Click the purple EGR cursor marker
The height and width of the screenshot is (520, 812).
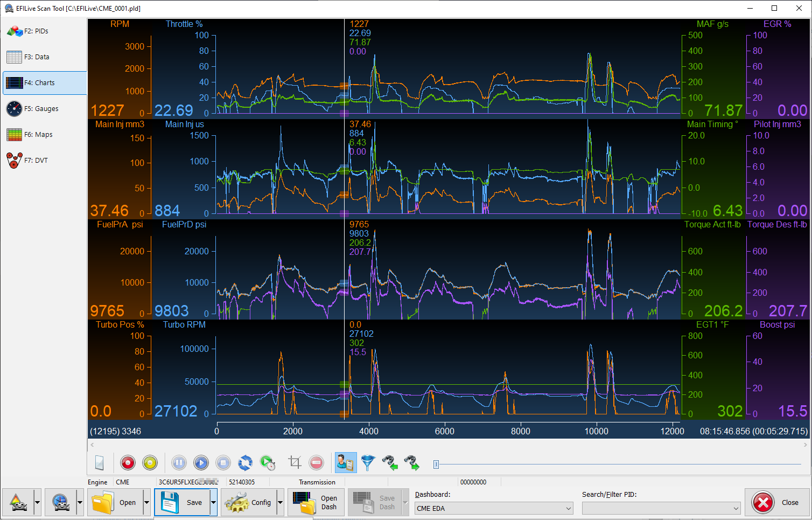tap(345, 113)
